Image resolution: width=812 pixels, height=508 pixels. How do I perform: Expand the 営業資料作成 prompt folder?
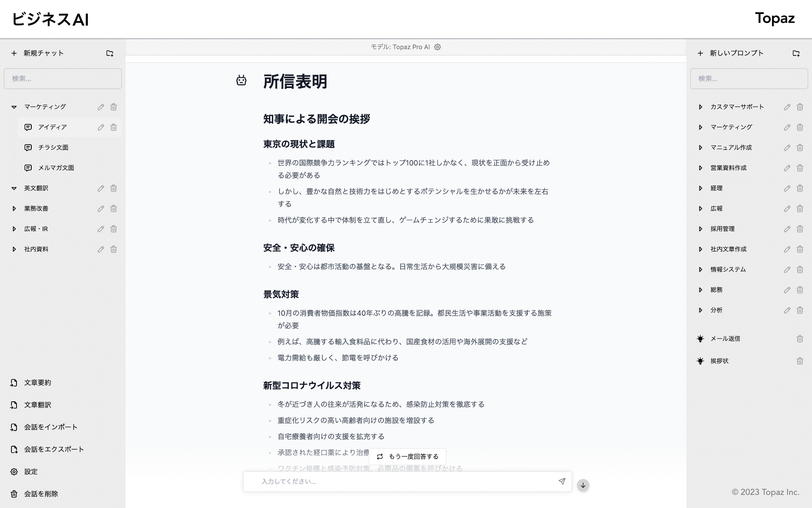700,168
